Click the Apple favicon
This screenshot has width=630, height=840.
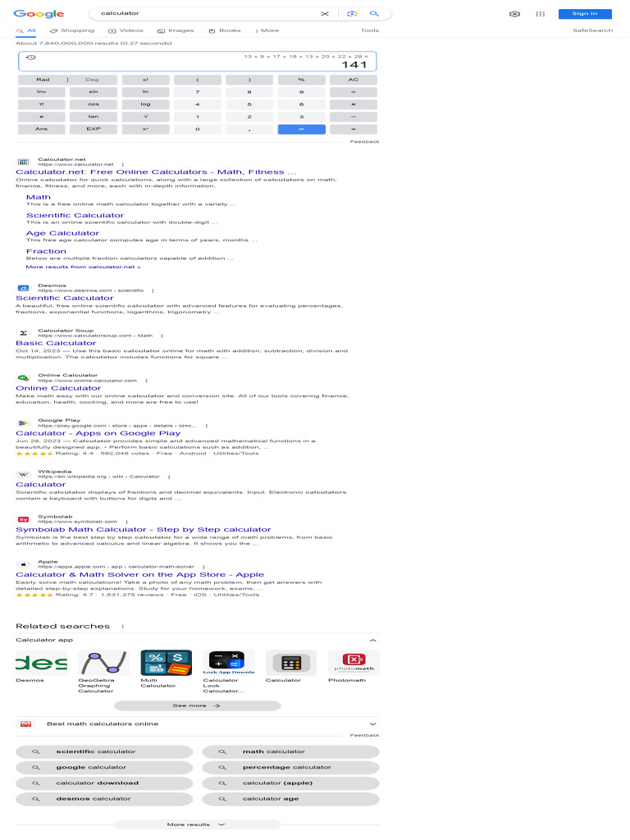(x=23, y=564)
